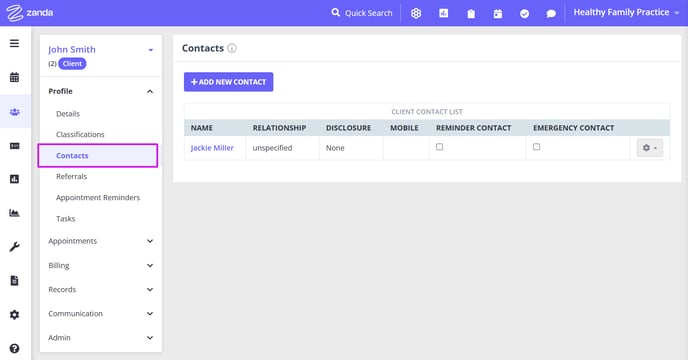Image resolution: width=688 pixels, height=360 pixels.
Task: Click the Contacts info icon
Action: pos(232,48)
